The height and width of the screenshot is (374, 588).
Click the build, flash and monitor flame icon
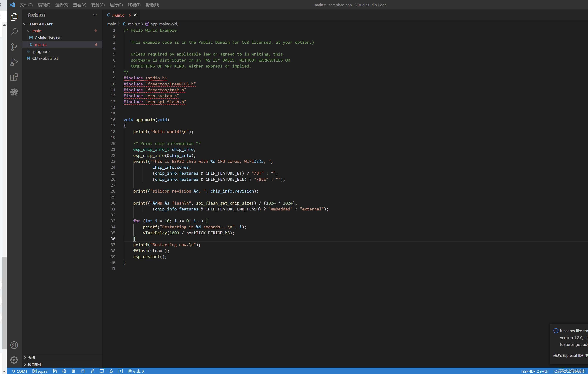[111, 371]
